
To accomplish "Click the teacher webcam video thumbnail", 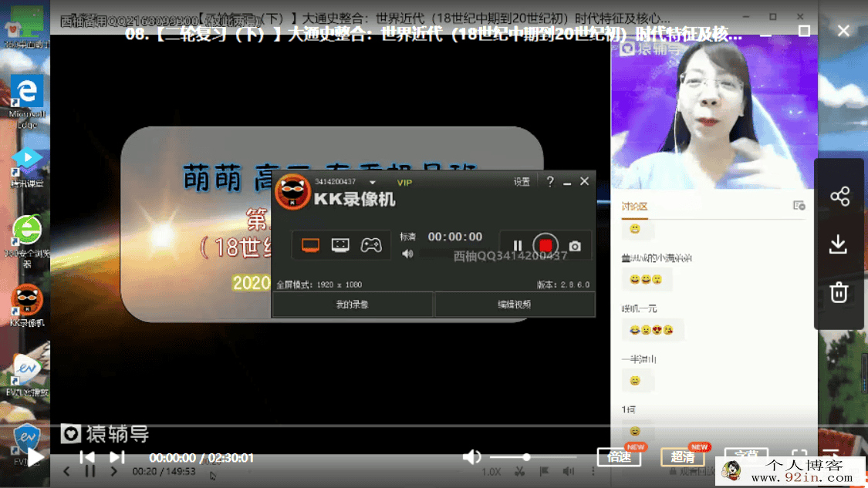I will tap(714, 113).
